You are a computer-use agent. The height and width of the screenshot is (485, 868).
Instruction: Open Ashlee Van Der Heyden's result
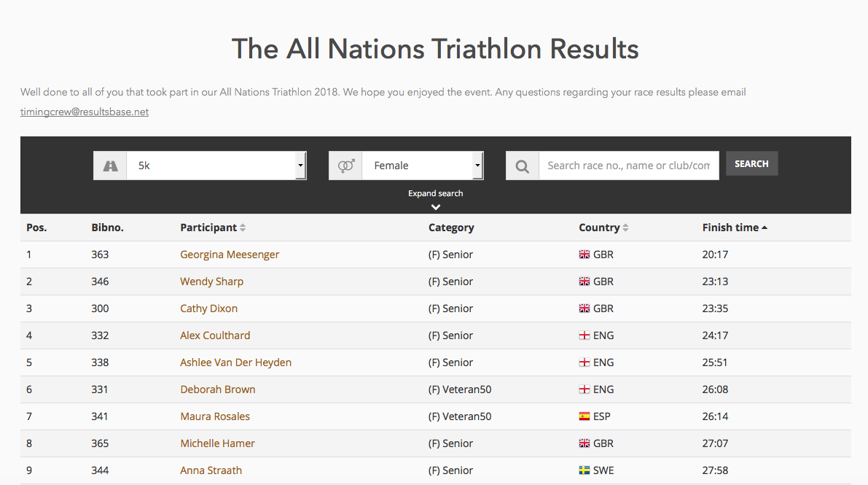point(236,362)
